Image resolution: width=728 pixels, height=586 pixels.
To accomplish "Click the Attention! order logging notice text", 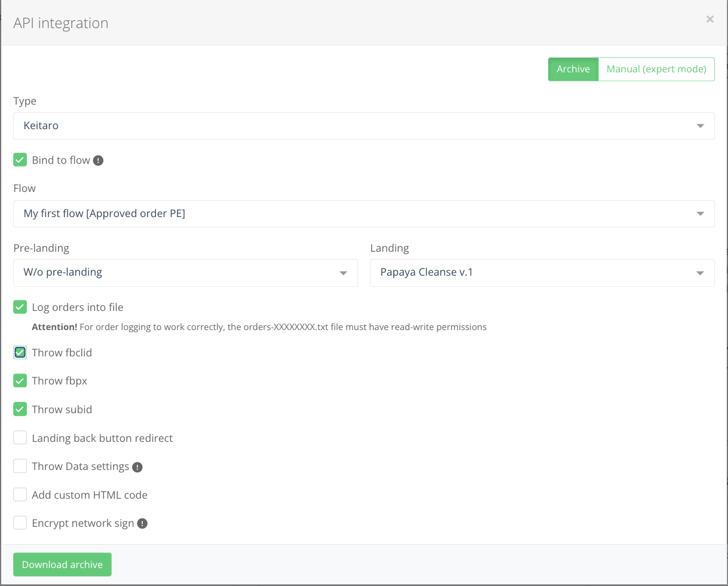I will pyautogui.click(x=259, y=327).
